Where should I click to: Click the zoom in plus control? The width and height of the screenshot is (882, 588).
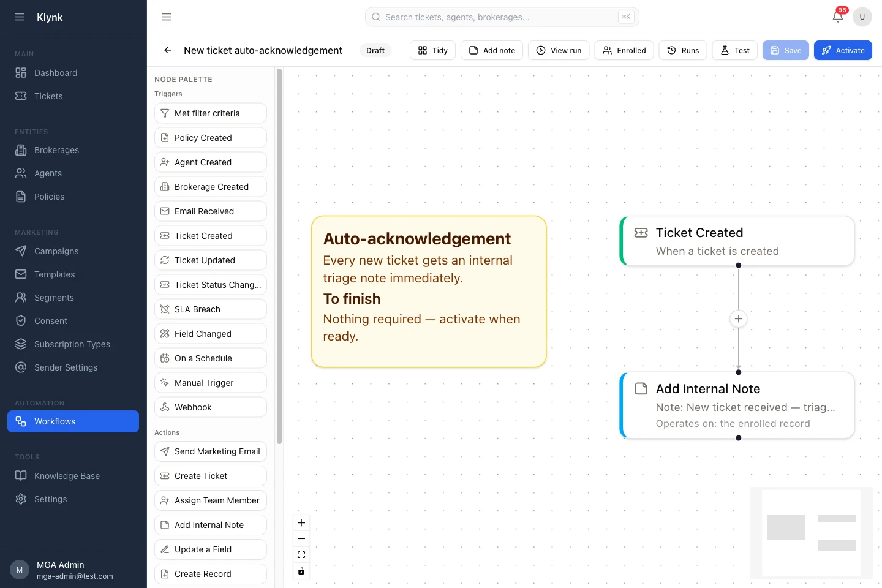pos(301,522)
